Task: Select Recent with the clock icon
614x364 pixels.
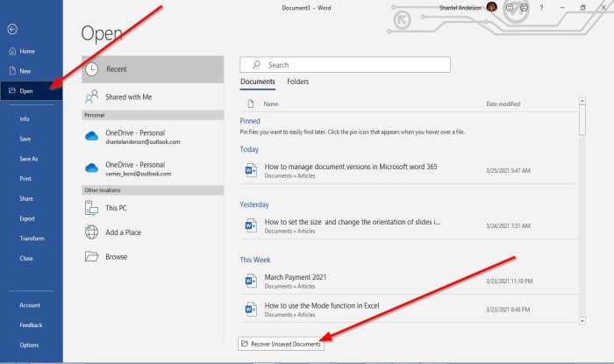Action: tap(153, 69)
